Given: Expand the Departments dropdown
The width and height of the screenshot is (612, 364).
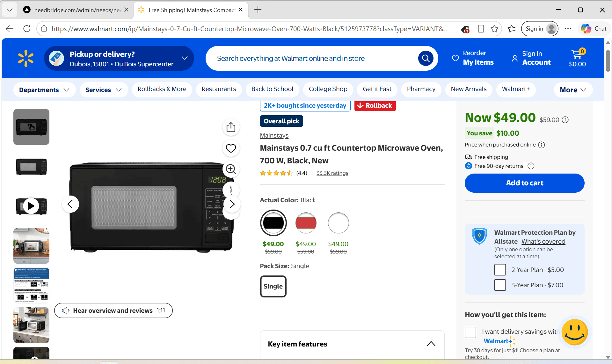Looking at the screenshot, I should [x=44, y=90].
